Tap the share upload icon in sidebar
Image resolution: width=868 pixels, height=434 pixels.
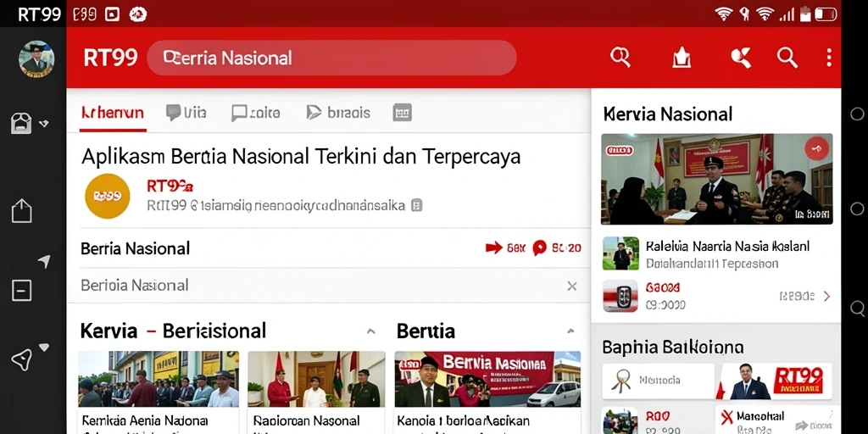[x=21, y=211]
